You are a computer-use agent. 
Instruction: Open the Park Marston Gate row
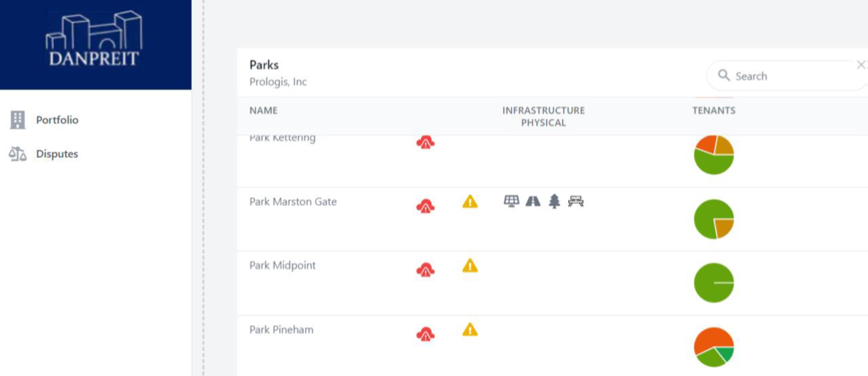tap(552, 219)
